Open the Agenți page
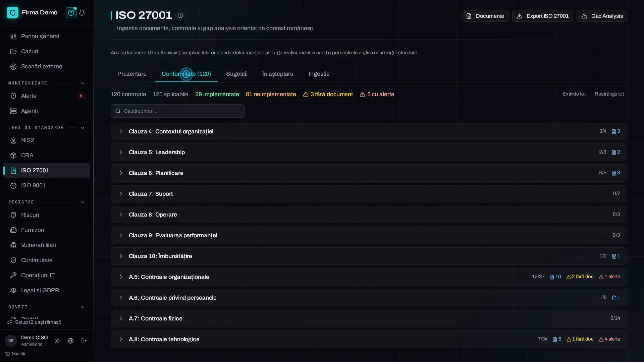This screenshot has width=644, height=362. point(47,111)
